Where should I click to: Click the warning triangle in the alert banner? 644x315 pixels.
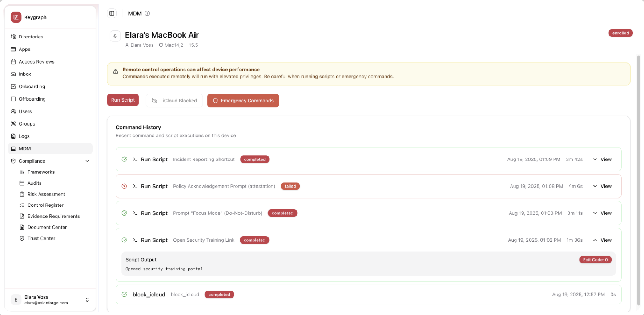pos(116,71)
